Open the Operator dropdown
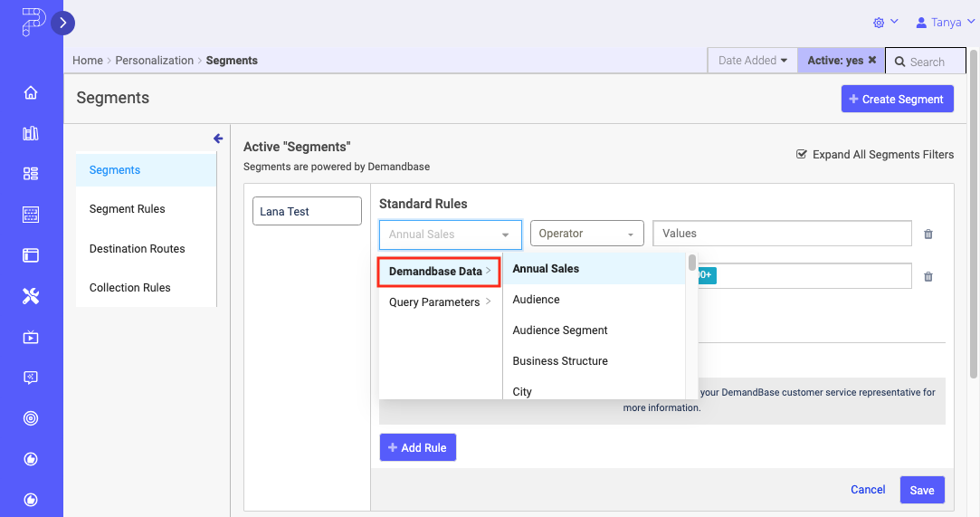 [586, 234]
